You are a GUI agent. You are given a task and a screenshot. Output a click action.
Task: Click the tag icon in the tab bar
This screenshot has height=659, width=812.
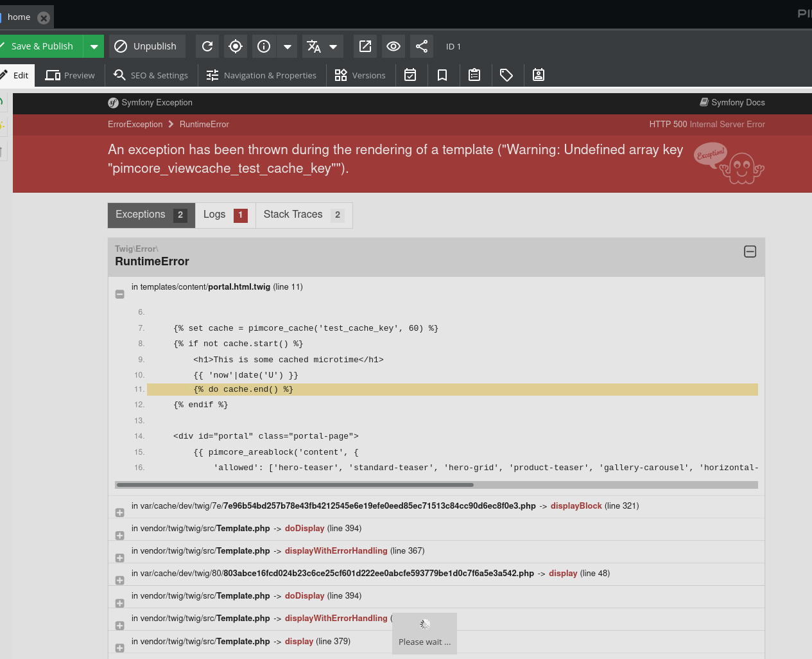click(x=507, y=75)
